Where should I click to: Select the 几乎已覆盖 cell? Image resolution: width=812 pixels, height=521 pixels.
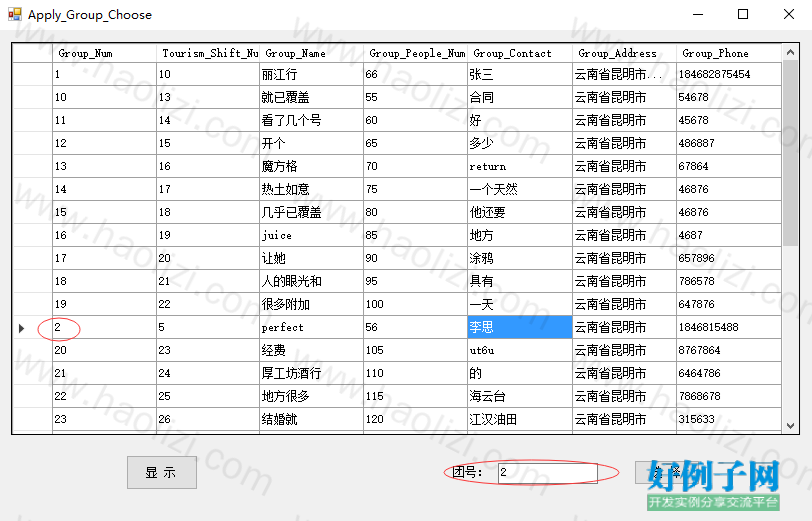312,212
